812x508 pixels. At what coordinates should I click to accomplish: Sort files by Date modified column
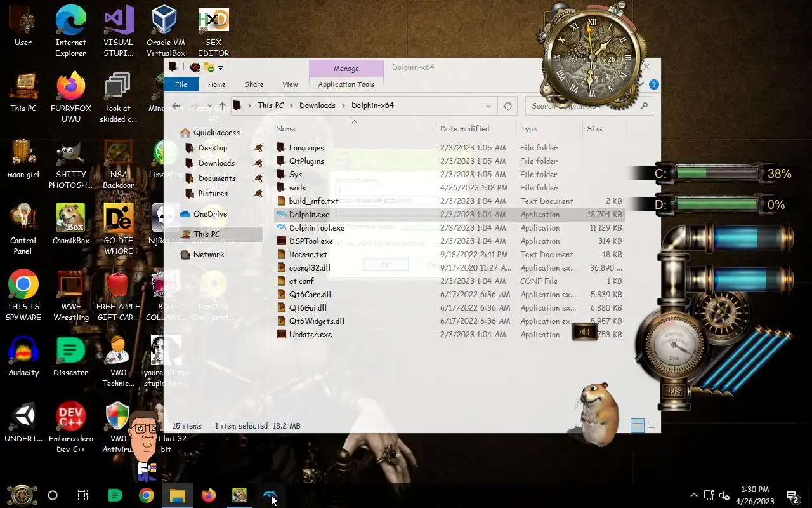click(x=476, y=129)
